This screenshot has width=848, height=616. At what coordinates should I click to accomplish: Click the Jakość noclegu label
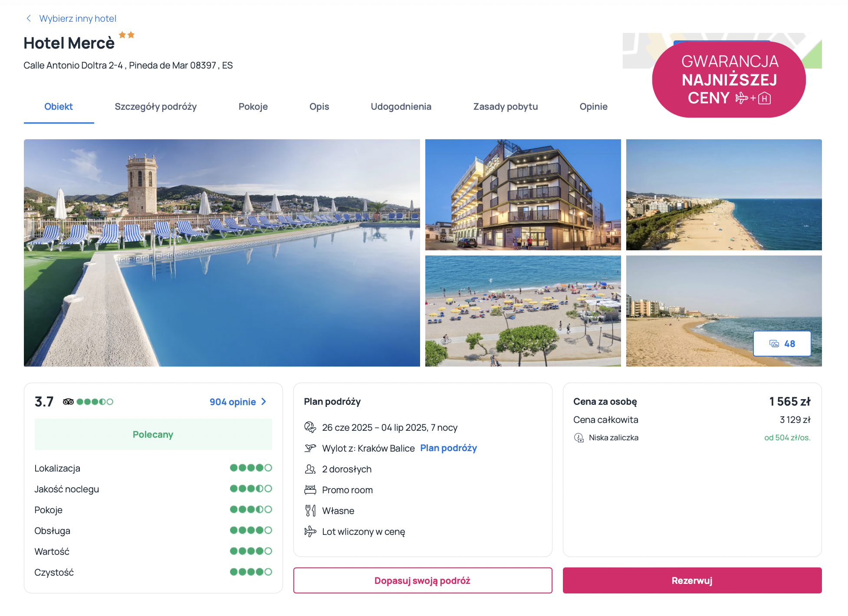67,489
